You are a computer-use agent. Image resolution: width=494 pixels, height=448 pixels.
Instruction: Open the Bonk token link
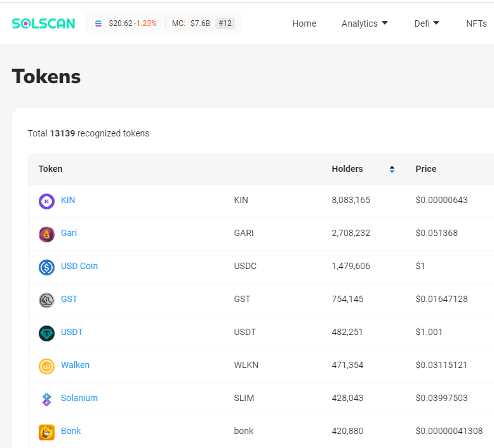[70, 431]
